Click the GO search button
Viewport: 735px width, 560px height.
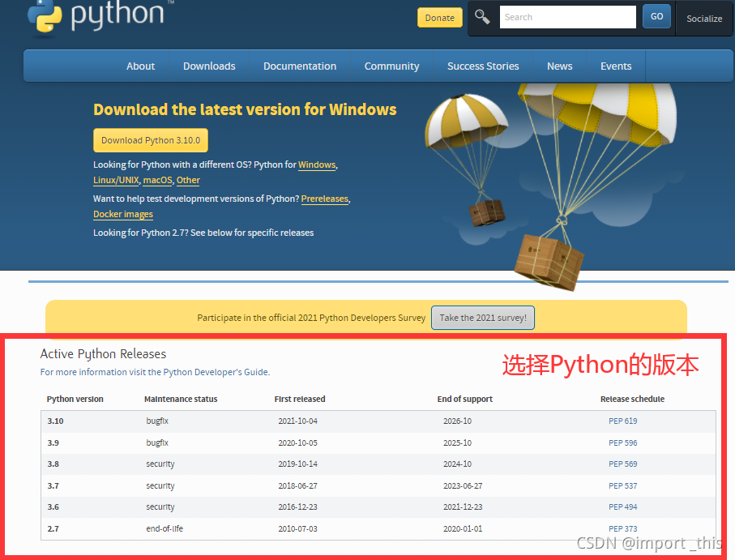656,16
